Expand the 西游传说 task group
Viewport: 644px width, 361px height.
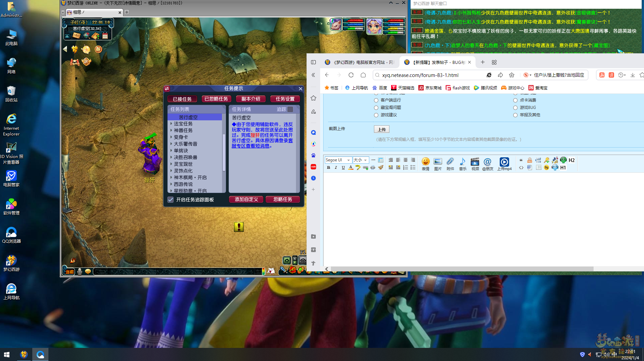pyautogui.click(x=171, y=184)
